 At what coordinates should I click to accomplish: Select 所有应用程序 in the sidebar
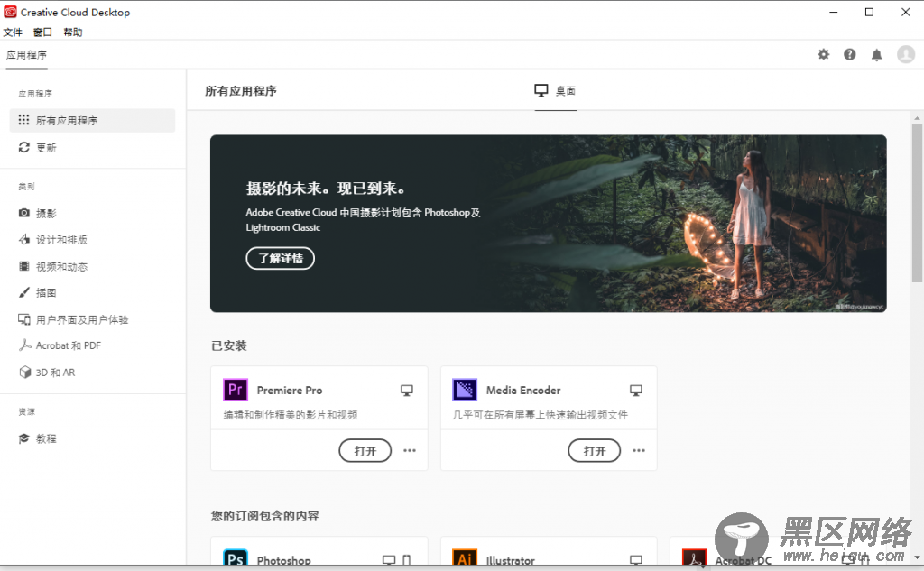93,120
